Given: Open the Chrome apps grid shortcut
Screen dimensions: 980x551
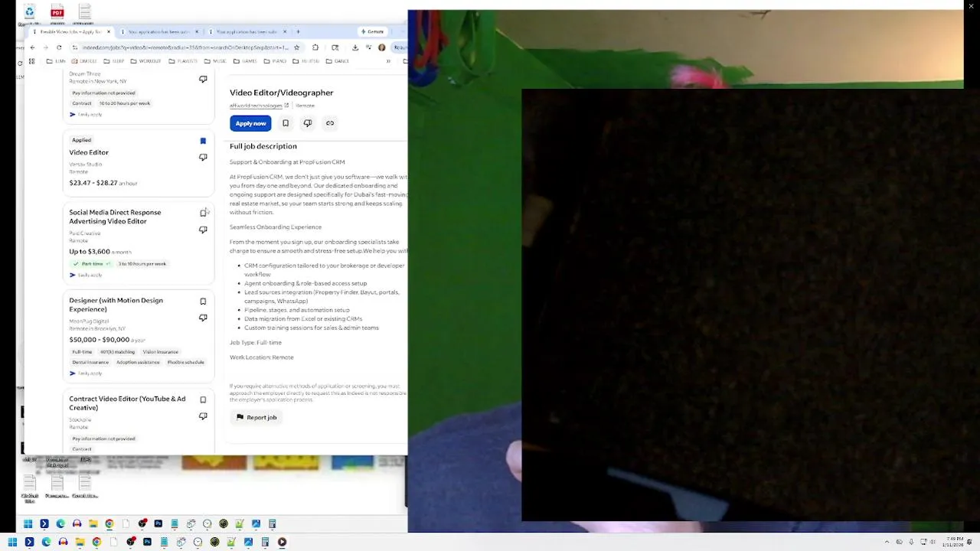Looking at the screenshot, I should tap(31, 61).
